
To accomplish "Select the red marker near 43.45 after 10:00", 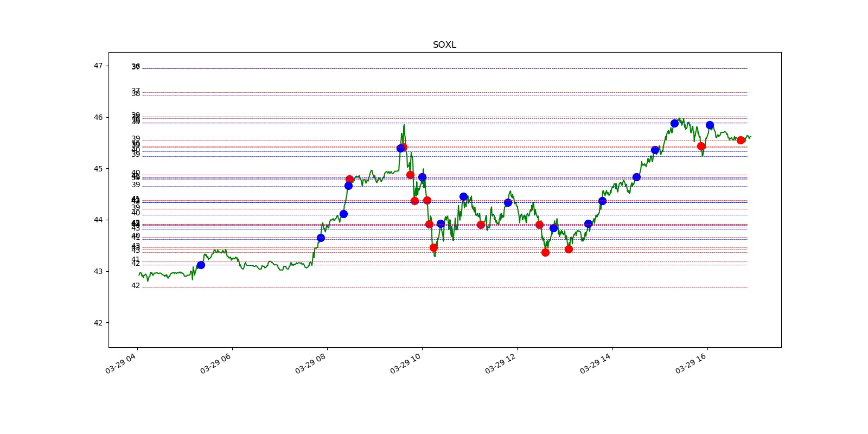I will point(433,247).
